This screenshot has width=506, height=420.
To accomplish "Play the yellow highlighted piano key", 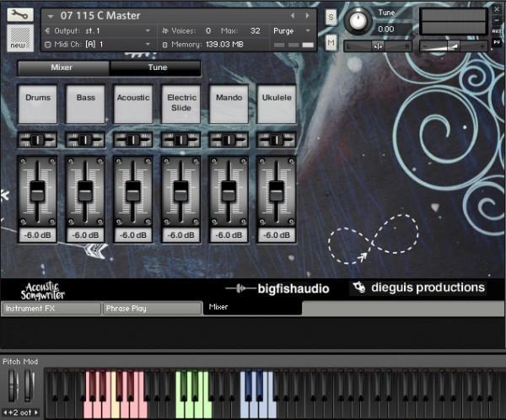I will (116, 408).
